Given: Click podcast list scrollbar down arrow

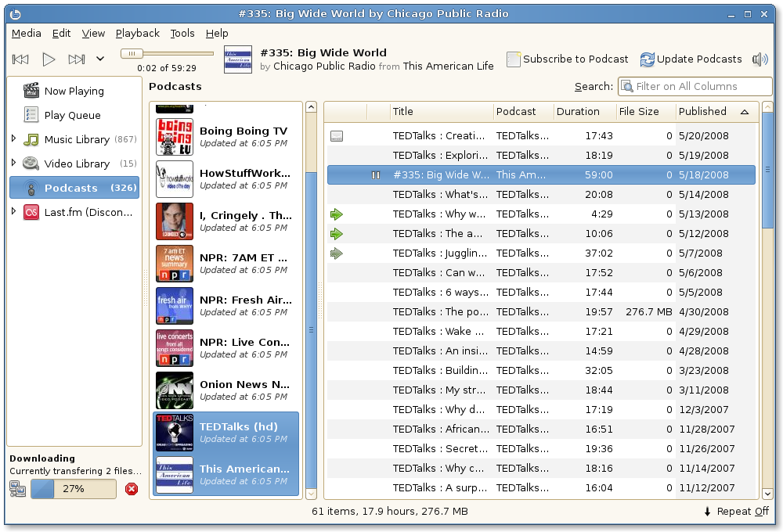Looking at the screenshot, I should pos(311,494).
